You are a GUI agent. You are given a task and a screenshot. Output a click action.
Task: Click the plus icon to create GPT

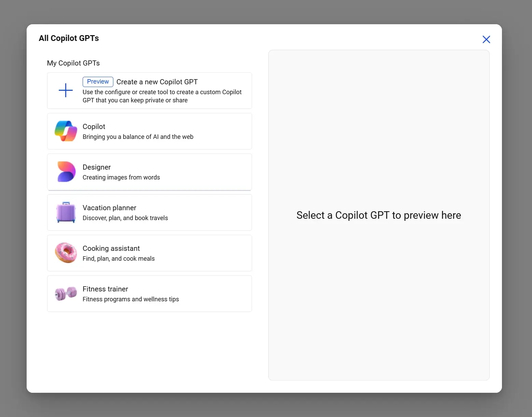pos(66,90)
